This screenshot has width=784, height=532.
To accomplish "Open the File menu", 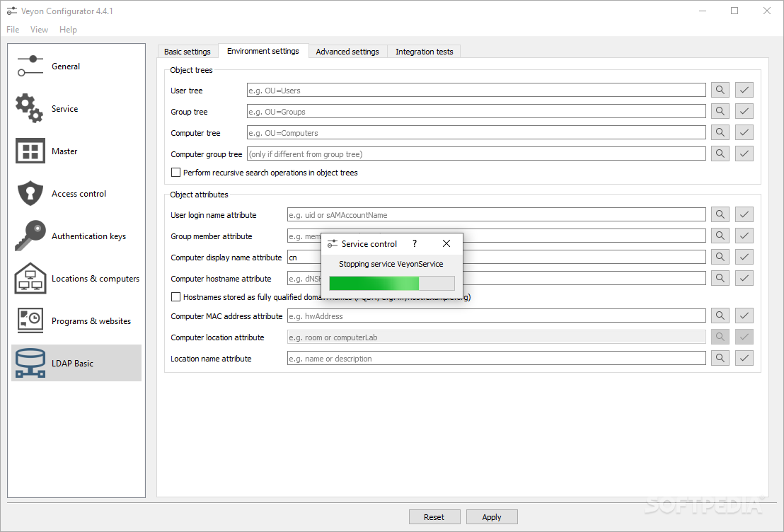I will pos(13,30).
